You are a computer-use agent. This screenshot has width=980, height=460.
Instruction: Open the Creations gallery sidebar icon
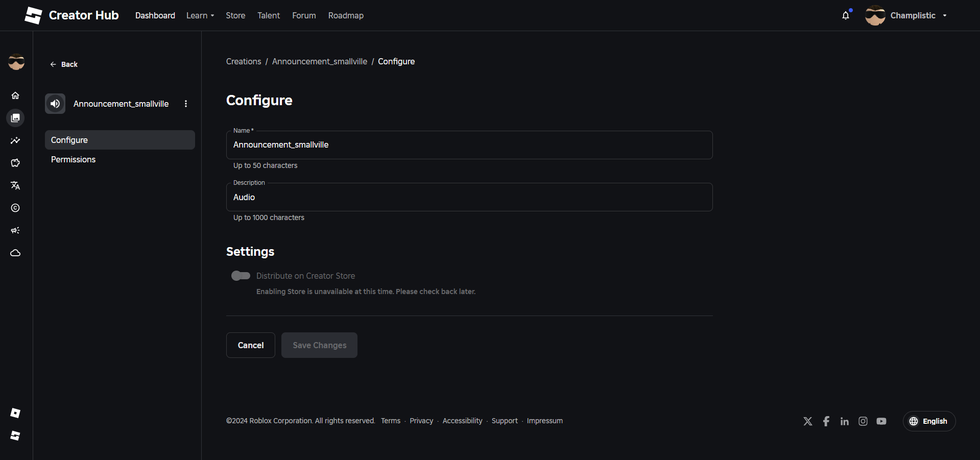tap(15, 118)
